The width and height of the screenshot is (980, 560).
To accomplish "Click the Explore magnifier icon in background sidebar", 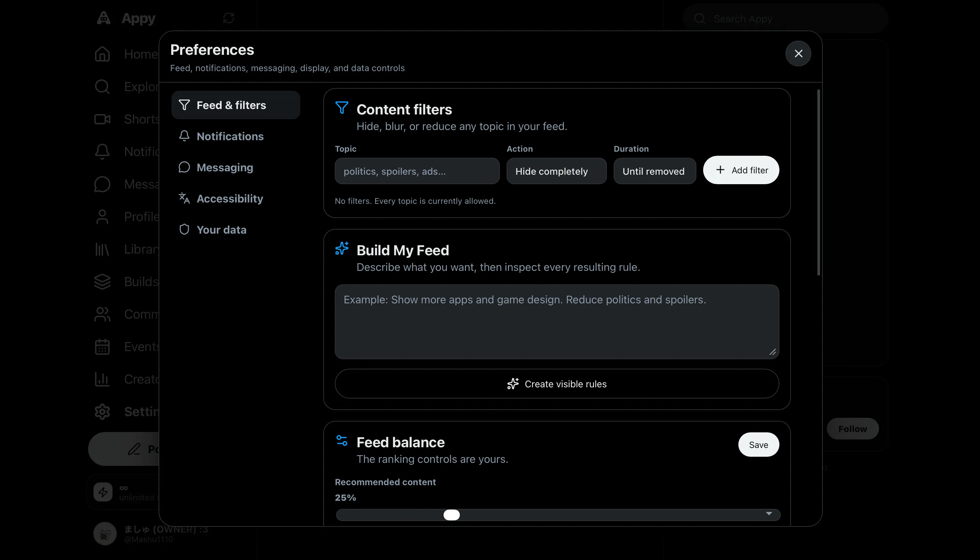I will tap(102, 87).
